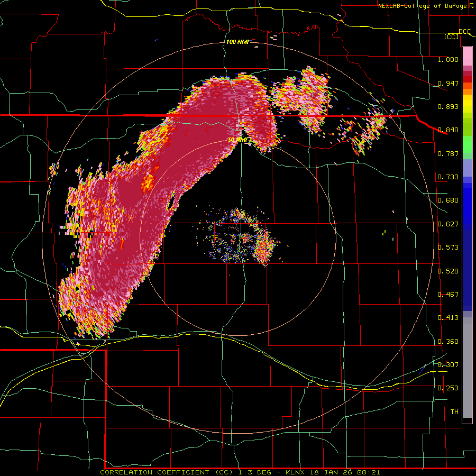Select the 0.733 color scale value
Screen dimensions: 476x476
click(448, 177)
